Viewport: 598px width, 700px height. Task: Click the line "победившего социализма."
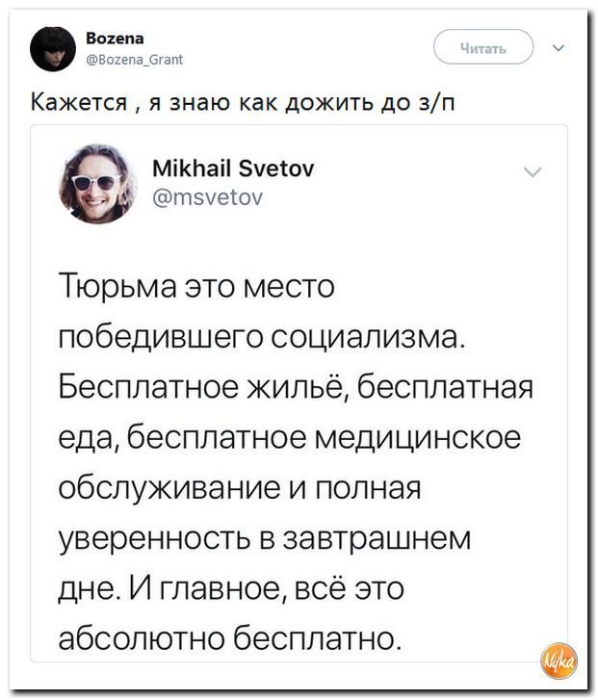262,336
